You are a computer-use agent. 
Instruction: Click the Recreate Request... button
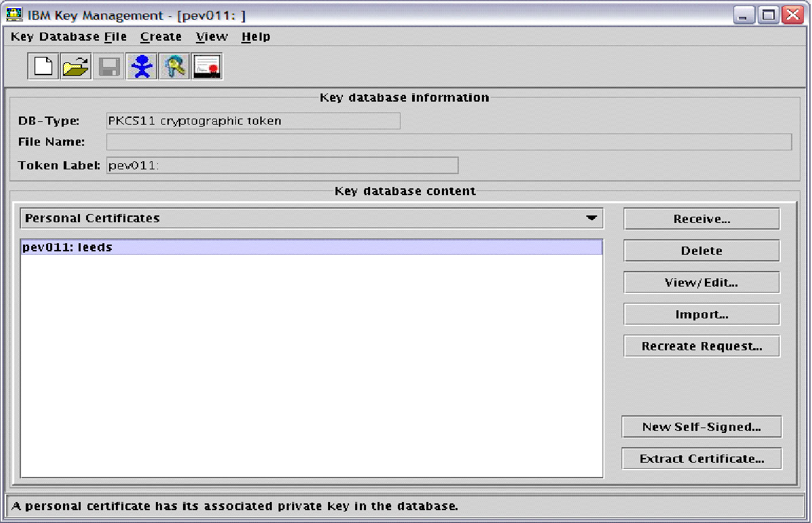(701, 346)
